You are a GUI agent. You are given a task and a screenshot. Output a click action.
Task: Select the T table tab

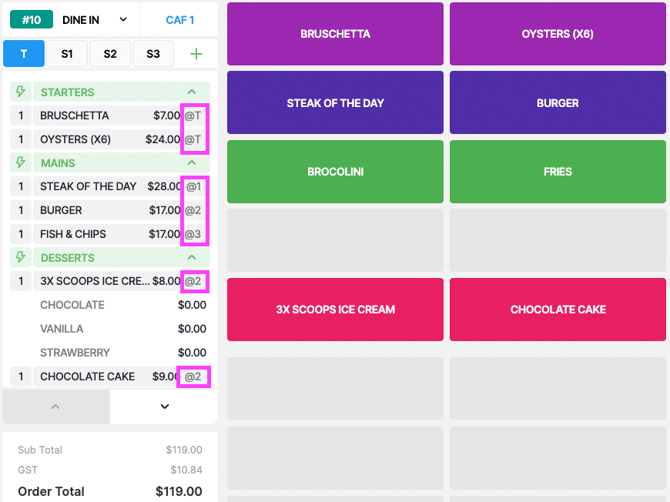click(24, 54)
